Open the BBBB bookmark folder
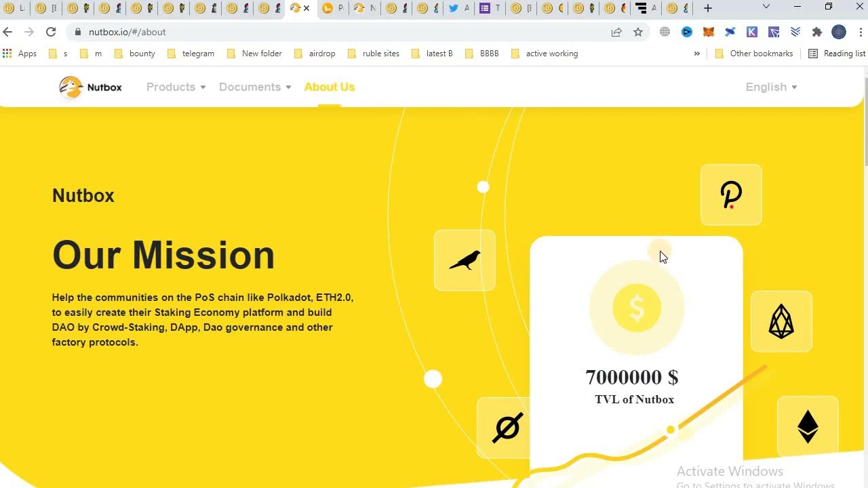This screenshot has width=868, height=488. click(482, 54)
